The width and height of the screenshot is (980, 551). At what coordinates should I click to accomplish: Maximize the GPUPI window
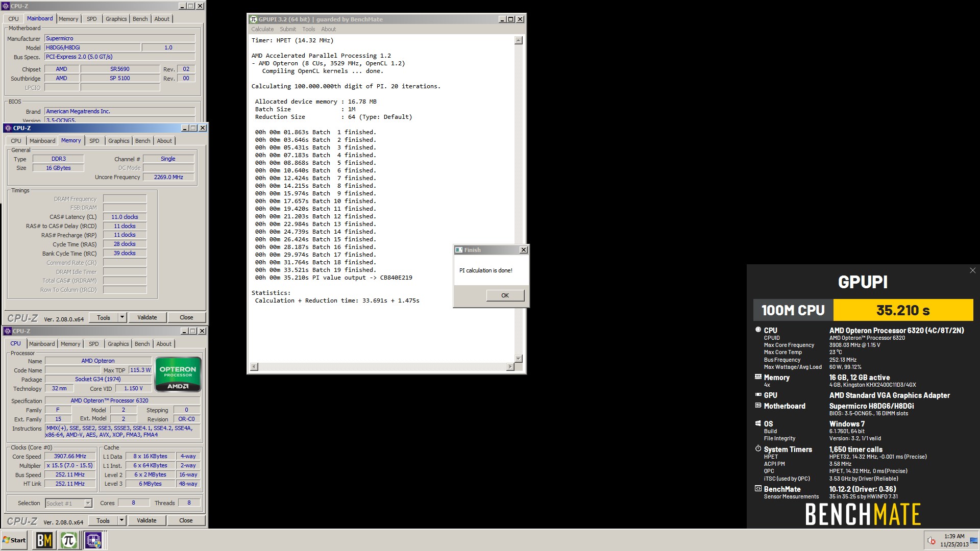[x=511, y=19]
